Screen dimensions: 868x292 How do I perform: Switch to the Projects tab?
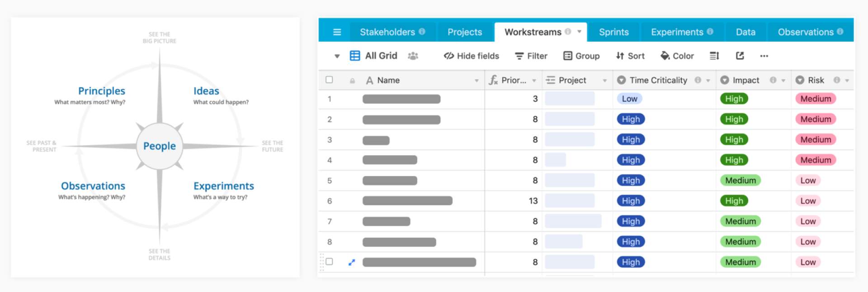click(x=464, y=32)
